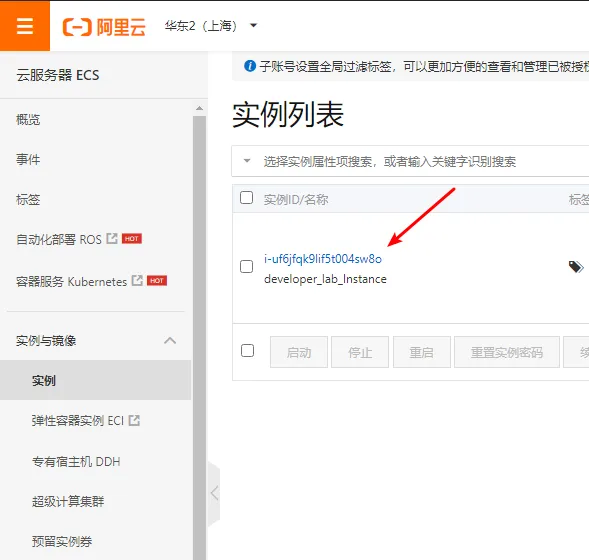Click the 实例ID/名称 column header
The height and width of the screenshot is (560, 589).
296,199
